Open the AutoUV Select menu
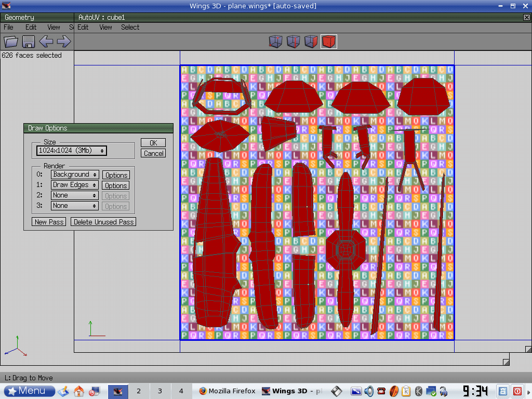The image size is (532, 399). [x=130, y=28]
